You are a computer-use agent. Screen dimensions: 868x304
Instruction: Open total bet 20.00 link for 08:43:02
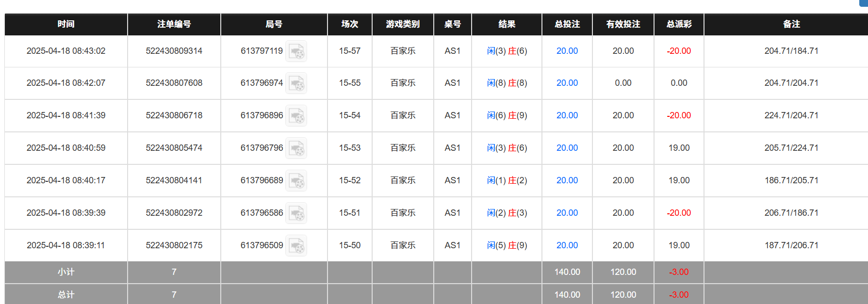[x=567, y=51]
